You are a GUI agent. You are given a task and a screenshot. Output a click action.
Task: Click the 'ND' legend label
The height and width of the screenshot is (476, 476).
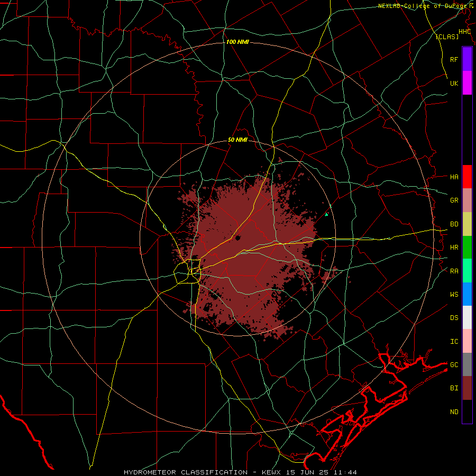coord(454,412)
